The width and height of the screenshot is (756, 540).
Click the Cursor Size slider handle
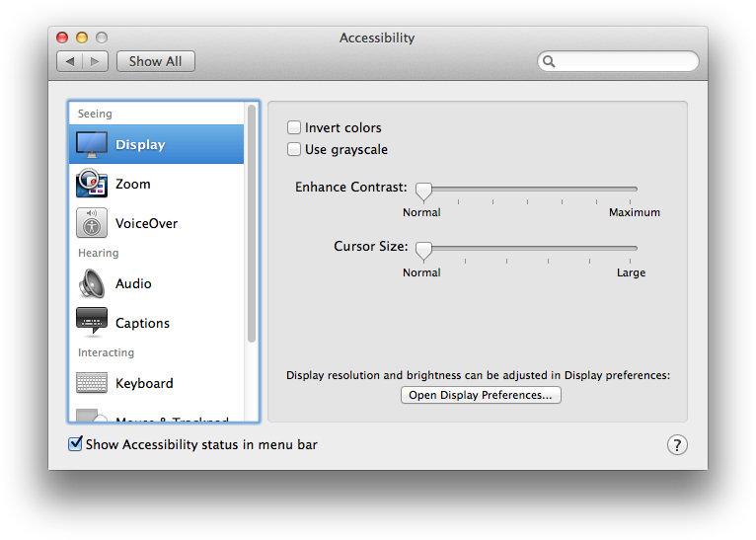(x=423, y=249)
